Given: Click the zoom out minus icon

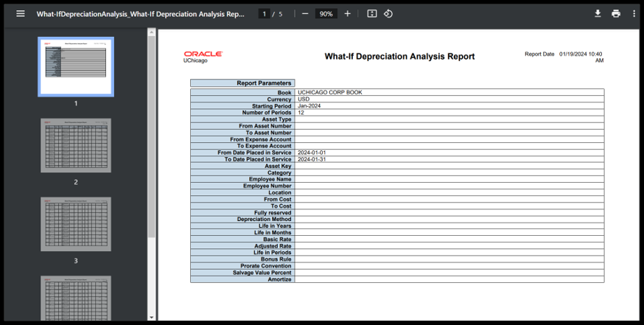Looking at the screenshot, I should pos(305,14).
